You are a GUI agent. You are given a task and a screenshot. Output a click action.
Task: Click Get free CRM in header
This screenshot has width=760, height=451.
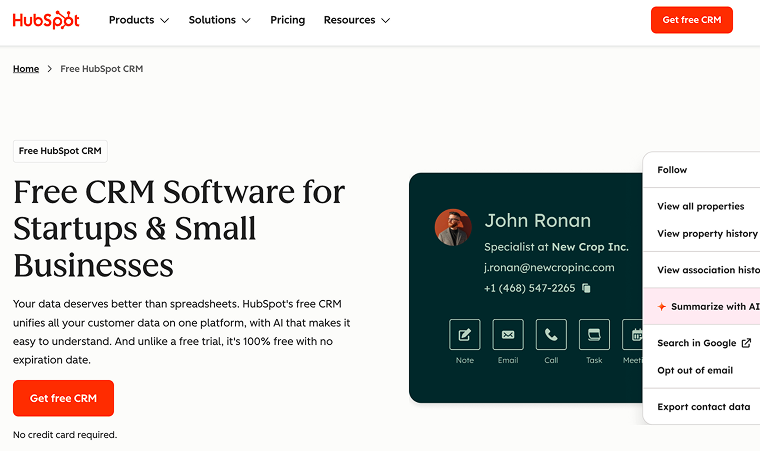[692, 20]
